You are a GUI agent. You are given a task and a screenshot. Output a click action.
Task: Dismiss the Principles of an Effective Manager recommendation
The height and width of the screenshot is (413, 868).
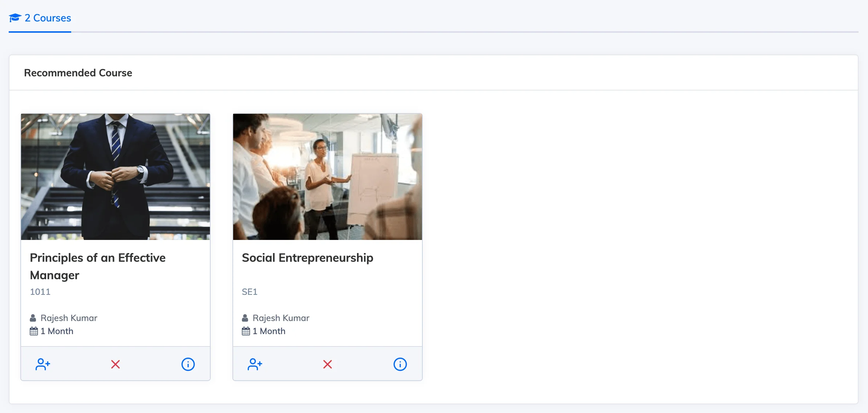pos(115,364)
